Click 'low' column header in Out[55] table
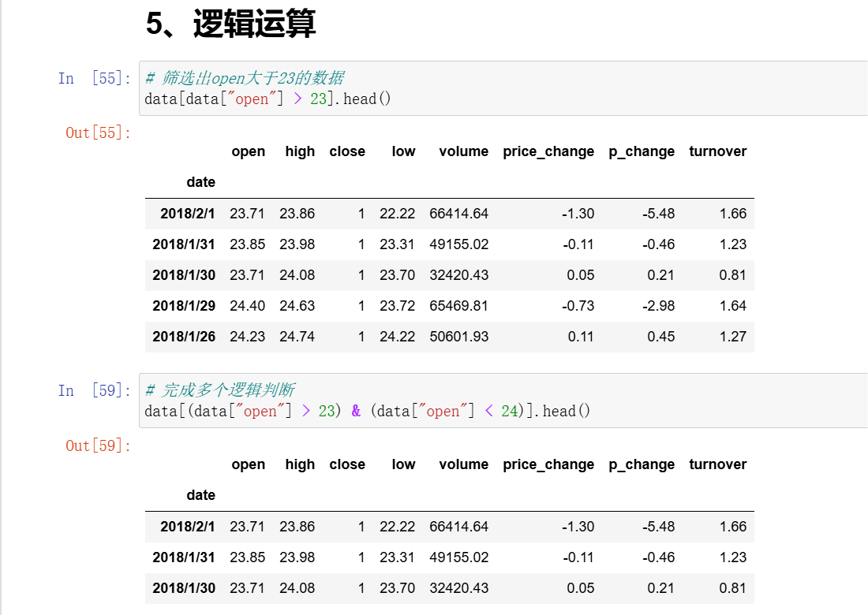Viewport: 868px width, 615px height. point(403,151)
